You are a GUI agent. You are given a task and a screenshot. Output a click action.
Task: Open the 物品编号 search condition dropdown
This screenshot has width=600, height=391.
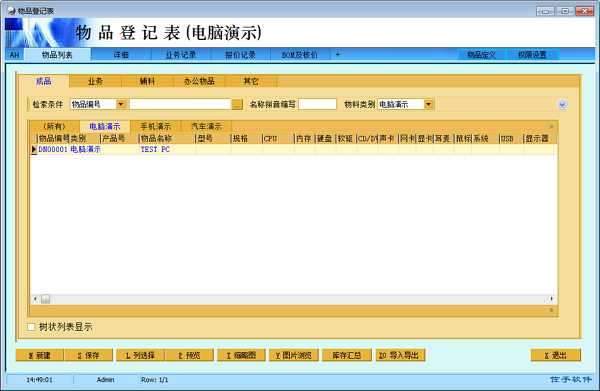tap(121, 104)
